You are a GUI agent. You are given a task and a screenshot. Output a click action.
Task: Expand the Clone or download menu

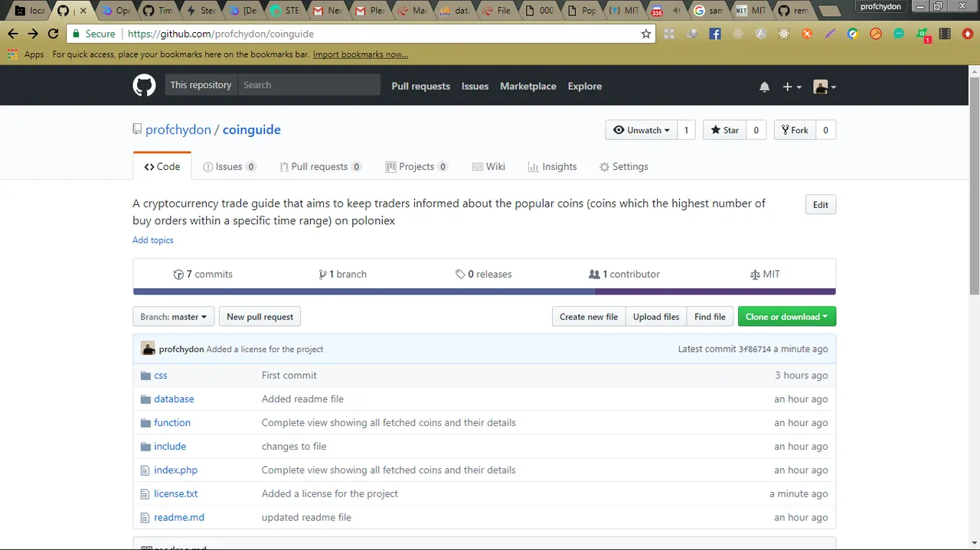(787, 317)
